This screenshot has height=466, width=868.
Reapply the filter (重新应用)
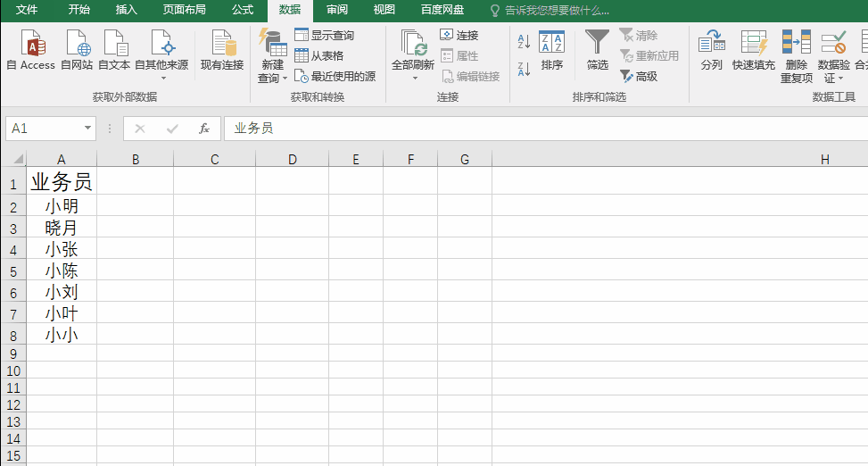pyautogui.click(x=649, y=56)
